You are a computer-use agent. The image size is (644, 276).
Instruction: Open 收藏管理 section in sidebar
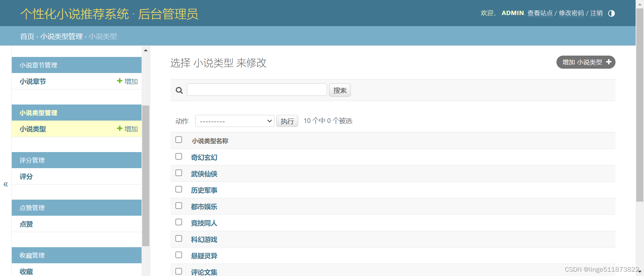point(32,256)
